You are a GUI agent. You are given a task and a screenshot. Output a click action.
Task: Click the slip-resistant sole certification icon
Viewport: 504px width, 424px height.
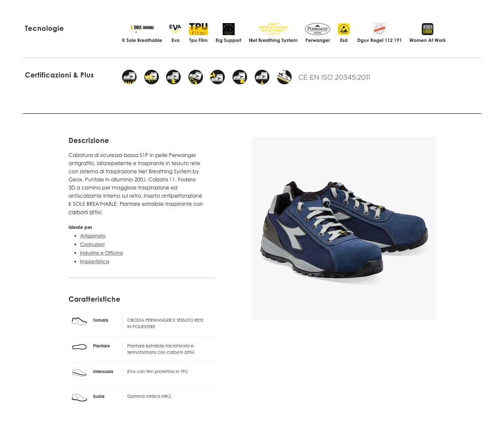pyautogui.click(x=284, y=77)
